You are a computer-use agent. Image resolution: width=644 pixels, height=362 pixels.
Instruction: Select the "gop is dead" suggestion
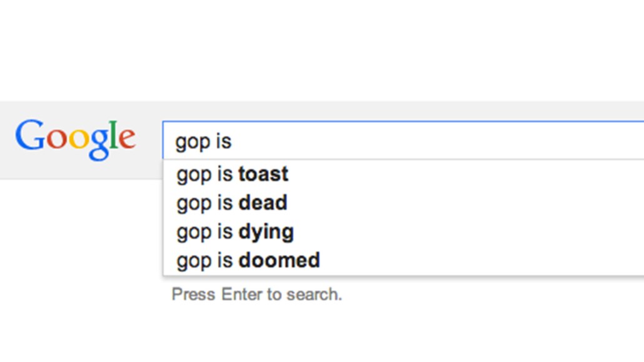(x=232, y=203)
